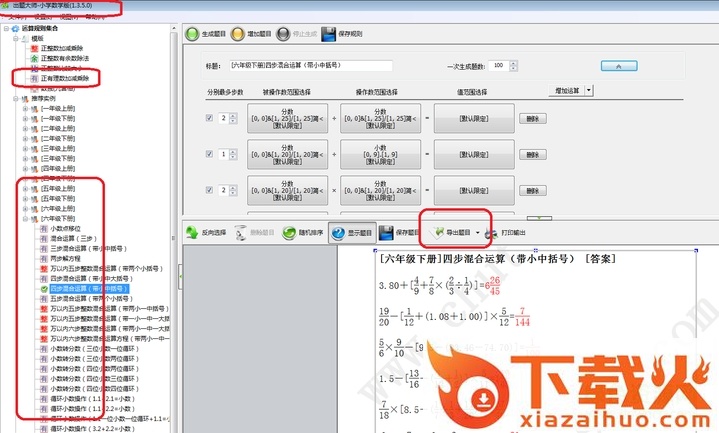Click the 有 icon beside 小数点移位
The image size is (719, 433).
point(44,228)
